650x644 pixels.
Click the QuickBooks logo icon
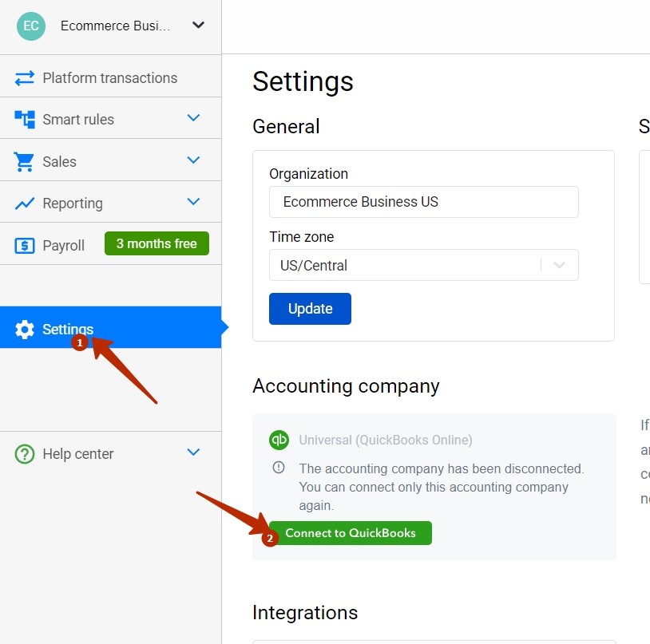[x=279, y=440]
